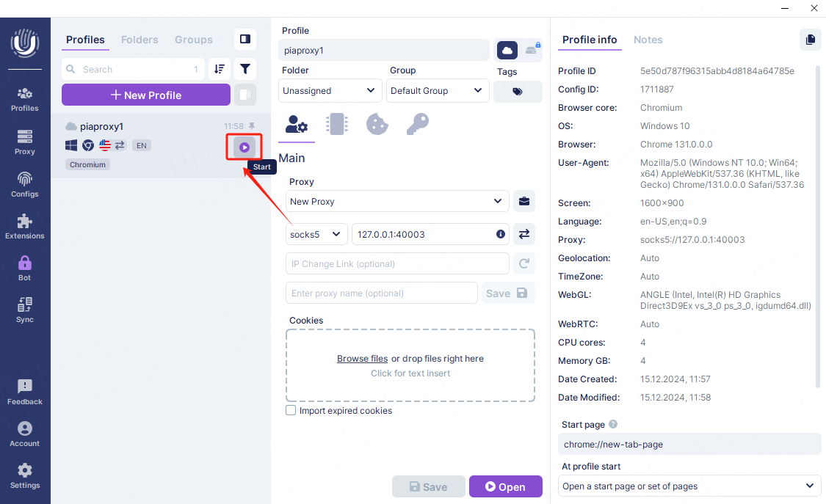Enable Import expired cookies checkbox
Screen dimensions: 826x504
[291, 411]
